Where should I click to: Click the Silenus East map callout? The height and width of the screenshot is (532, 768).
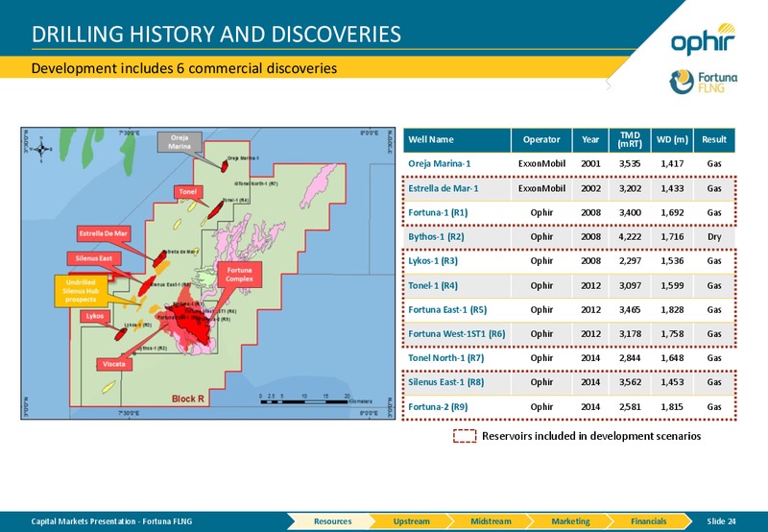[x=93, y=258]
